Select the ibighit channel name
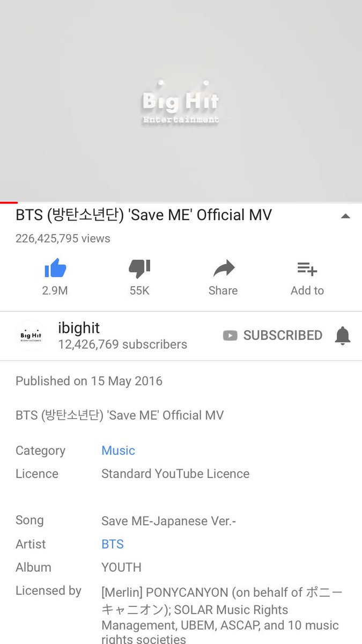The image size is (362, 644). [x=79, y=328]
